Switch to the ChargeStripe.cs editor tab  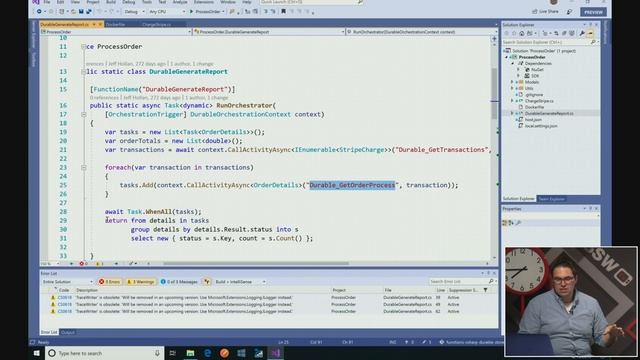[x=156, y=24]
